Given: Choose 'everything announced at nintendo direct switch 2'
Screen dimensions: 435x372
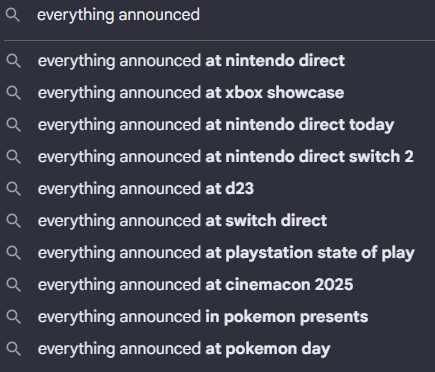Looking at the screenshot, I should [x=217, y=157].
